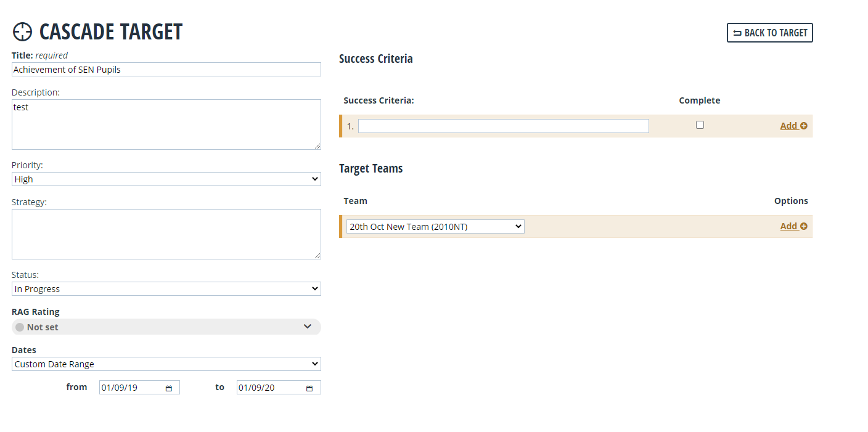Open the Dates Custom Date Range dropdown

click(166, 364)
